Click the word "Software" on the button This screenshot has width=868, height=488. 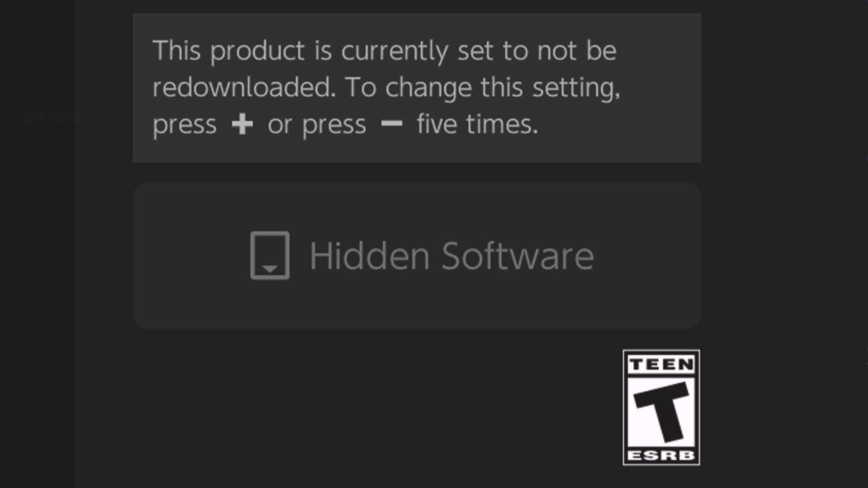tap(517, 256)
